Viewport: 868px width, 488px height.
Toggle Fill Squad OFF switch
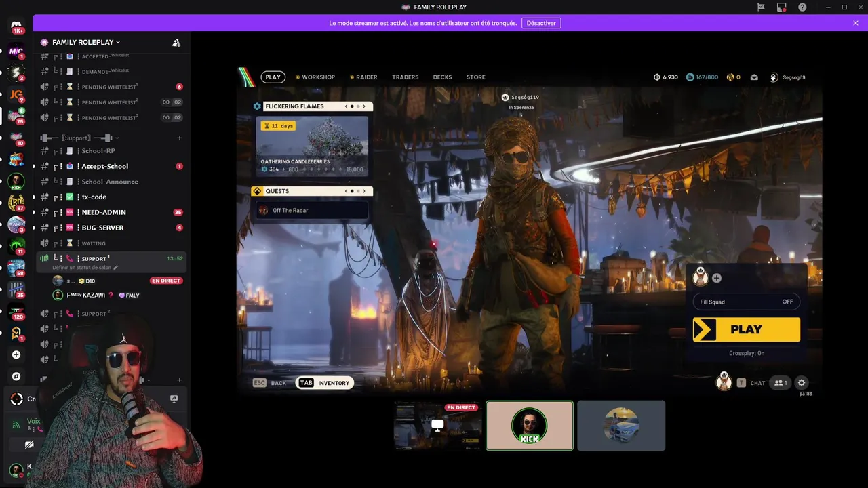tap(746, 302)
